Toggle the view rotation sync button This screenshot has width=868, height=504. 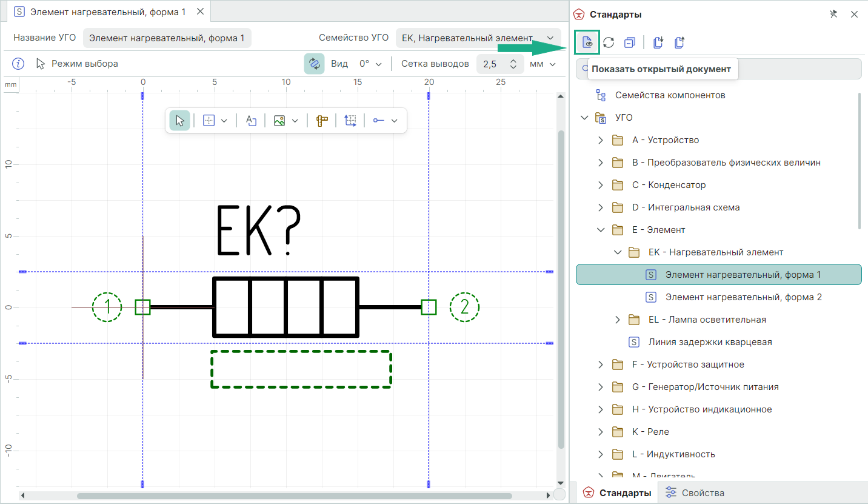[314, 64]
